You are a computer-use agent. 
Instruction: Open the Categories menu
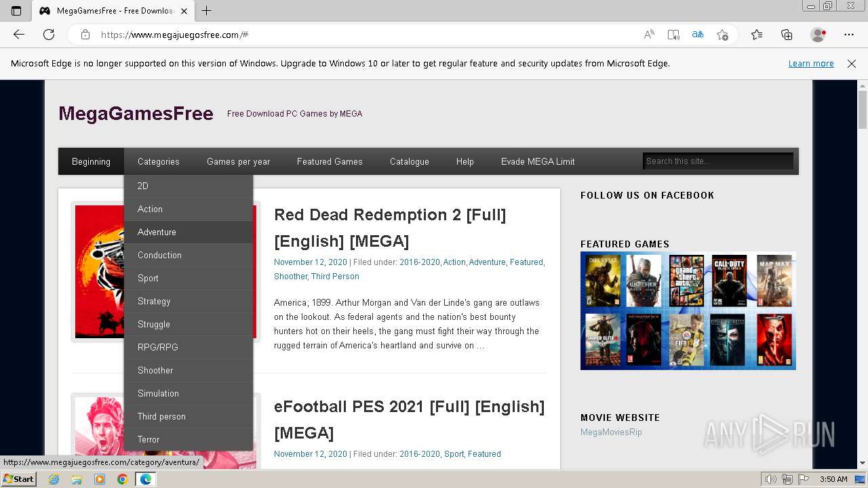click(158, 161)
